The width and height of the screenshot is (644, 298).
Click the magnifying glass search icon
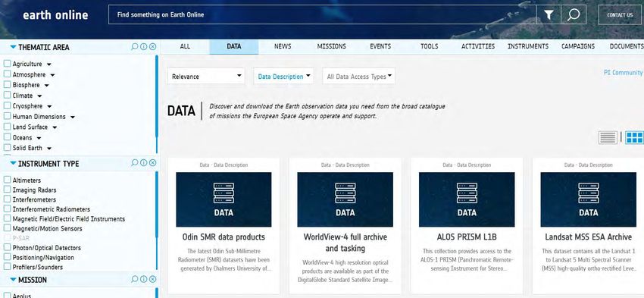click(x=574, y=15)
